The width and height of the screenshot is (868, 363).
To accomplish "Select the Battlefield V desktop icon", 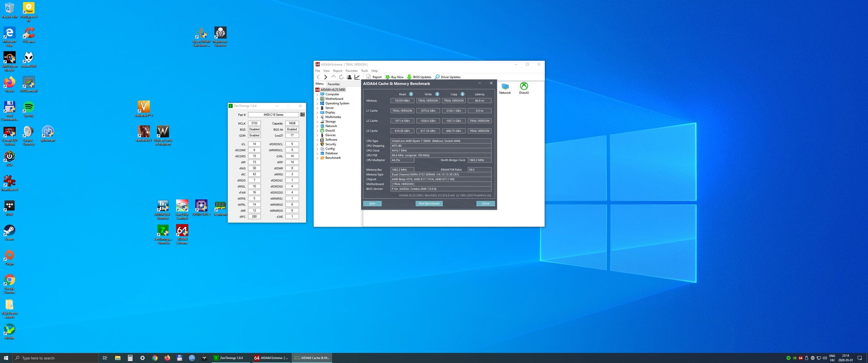I will point(144,109).
